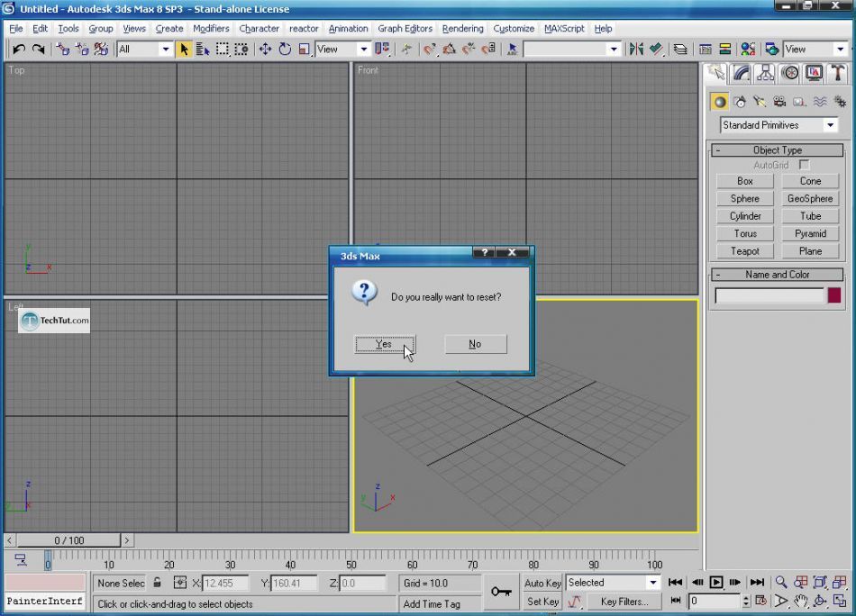The width and height of the screenshot is (856, 616).
Task: Switch to the Utilities hammer panel
Action: click(838, 73)
